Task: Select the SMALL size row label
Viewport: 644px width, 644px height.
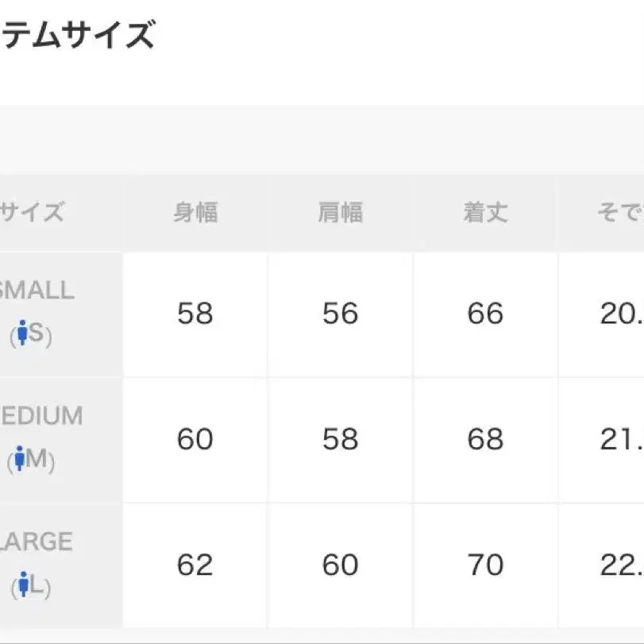Action: [x=37, y=290]
